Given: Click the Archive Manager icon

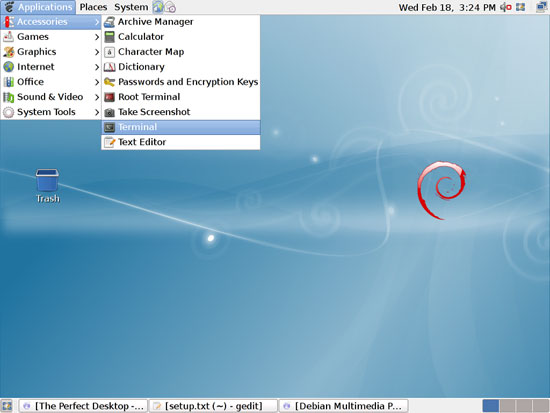Looking at the screenshot, I should [109, 22].
